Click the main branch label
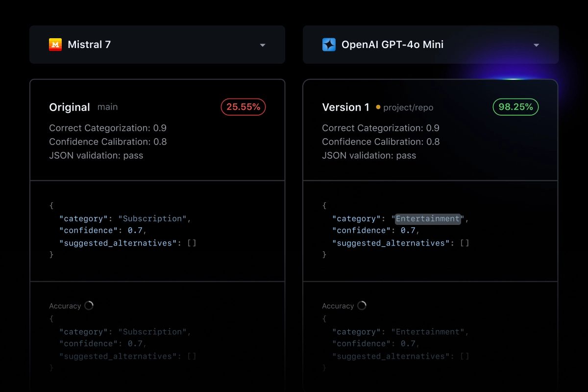Image resolution: width=588 pixels, height=392 pixels. (107, 107)
